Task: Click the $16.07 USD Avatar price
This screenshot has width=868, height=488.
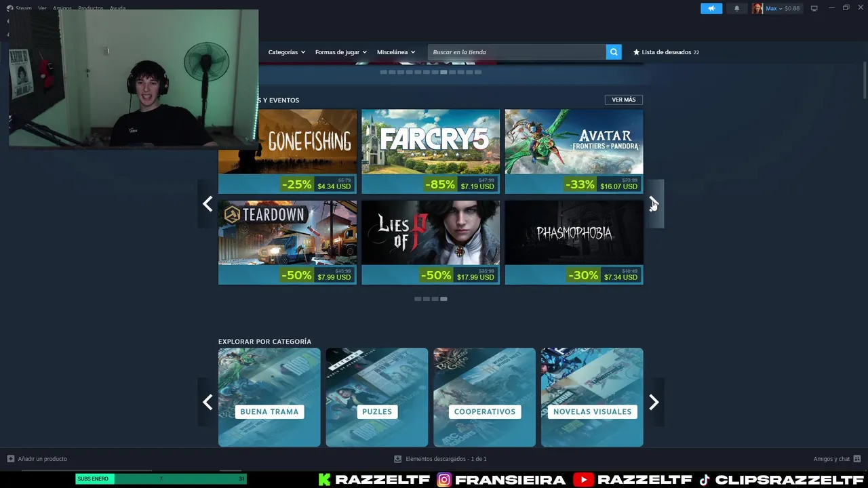Action: (618, 186)
